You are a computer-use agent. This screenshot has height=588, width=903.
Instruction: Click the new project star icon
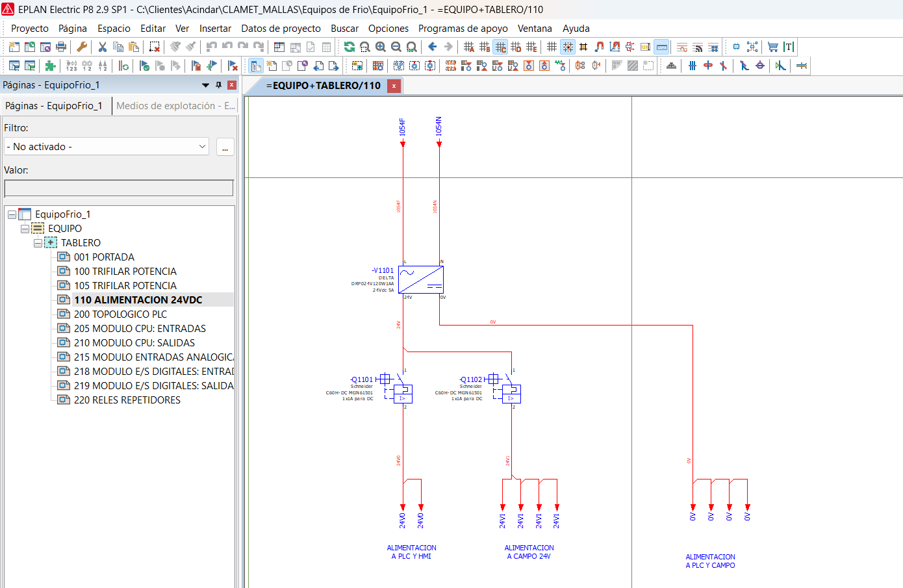[x=14, y=47]
